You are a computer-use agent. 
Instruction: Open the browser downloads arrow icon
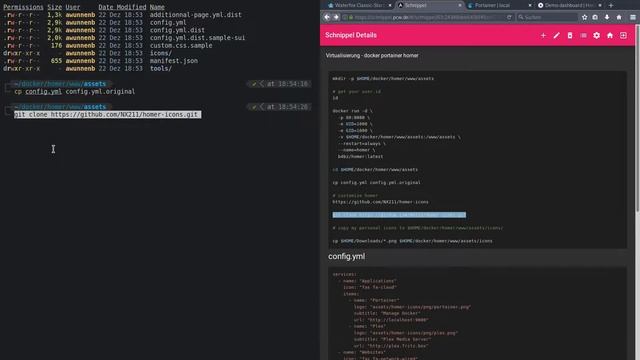point(607,17)
